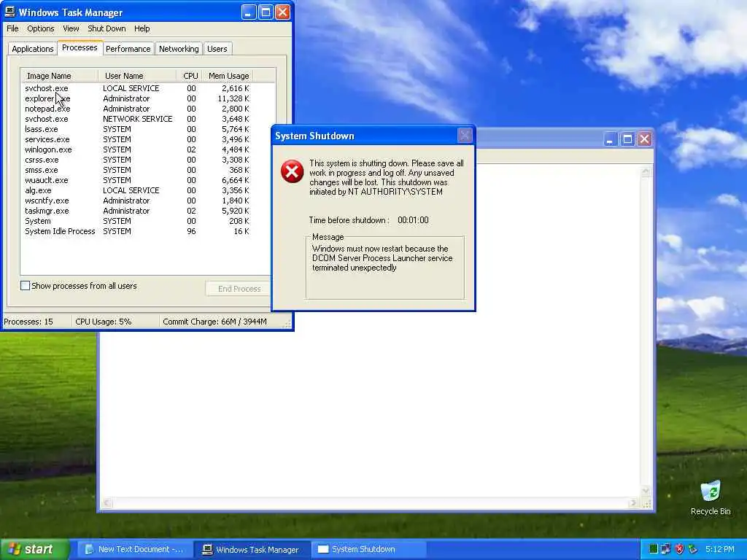Click the System Shutdown taskbar button
747x560 pixels.
(368, 549)
